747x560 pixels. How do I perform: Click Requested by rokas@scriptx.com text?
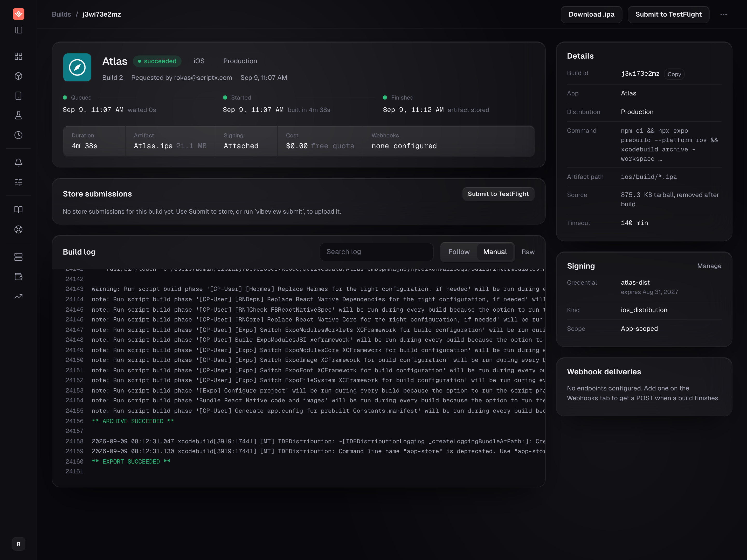[x=182, y=78]
